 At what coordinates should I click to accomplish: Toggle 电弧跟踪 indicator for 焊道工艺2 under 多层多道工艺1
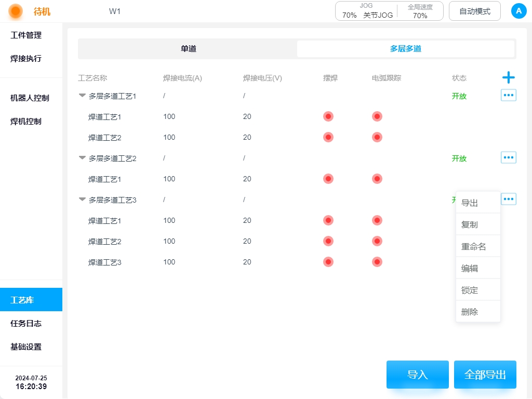pos(377,137)
